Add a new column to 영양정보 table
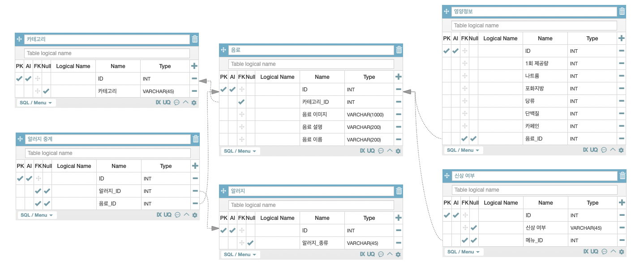This screenshot has height=270, width=644. tap(621, 39)
